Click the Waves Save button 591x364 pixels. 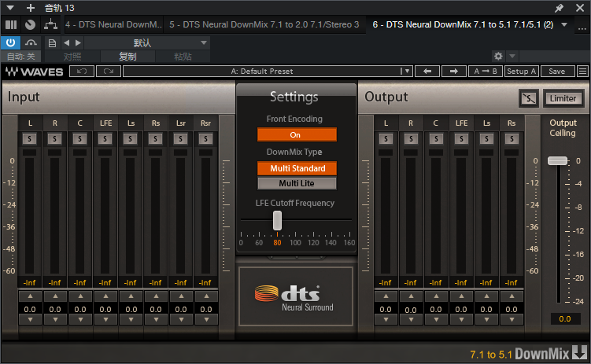click(557, 71)
